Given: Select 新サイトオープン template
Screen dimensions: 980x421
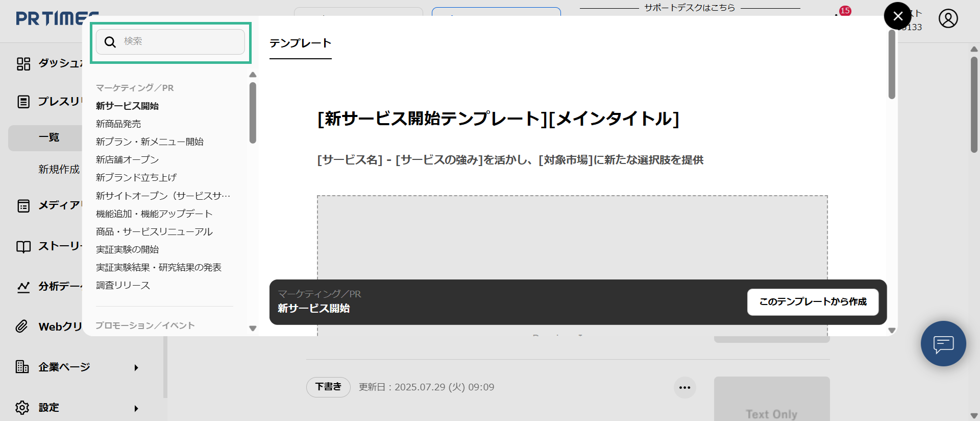Looking at the screenshot, I should 163,196.
